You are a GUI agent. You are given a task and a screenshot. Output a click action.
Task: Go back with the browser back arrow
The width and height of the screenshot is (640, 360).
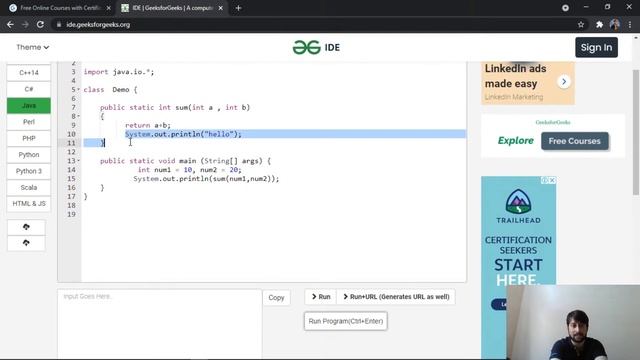(x=10, y=24)
